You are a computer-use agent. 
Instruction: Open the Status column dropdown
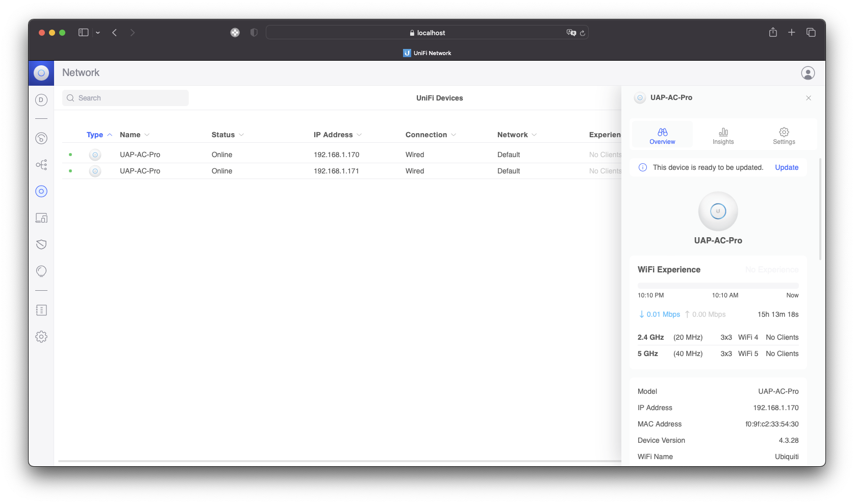241,135
